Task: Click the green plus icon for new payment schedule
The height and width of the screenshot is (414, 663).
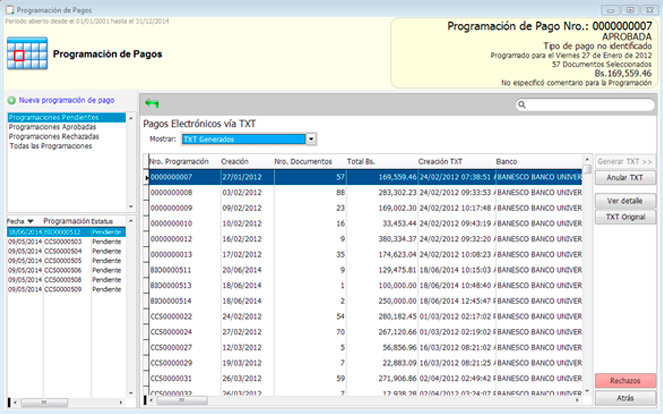Action: 11,101
